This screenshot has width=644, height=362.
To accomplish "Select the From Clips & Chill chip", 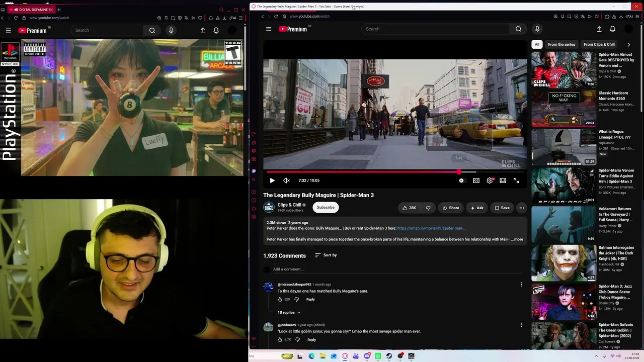I will pos(599,44).
